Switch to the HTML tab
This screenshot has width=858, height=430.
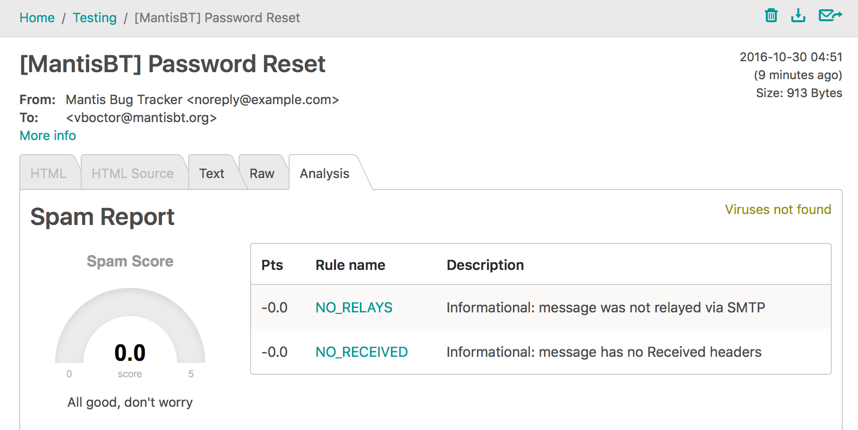coord(48,173)
